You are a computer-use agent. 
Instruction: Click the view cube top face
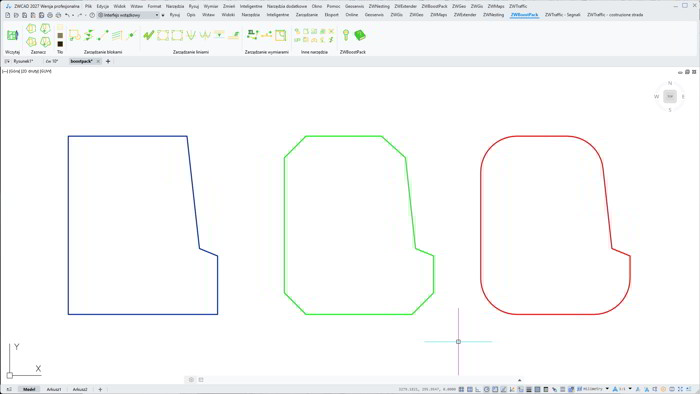coord(670,96)
